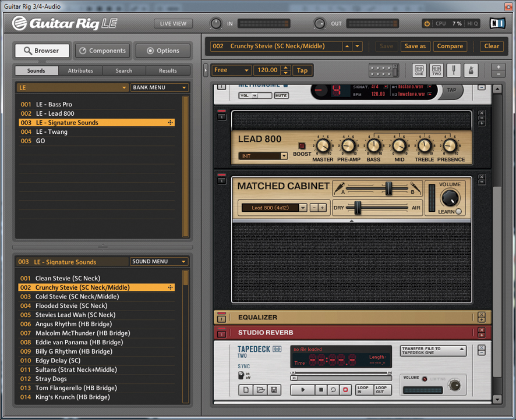
Task: Close the Matched Cabinet module
Action: (x=482, y=177)
